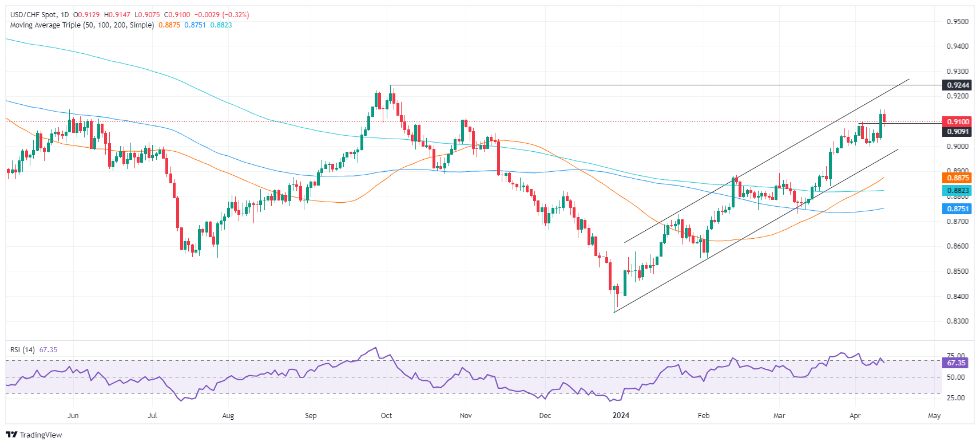Select the teal 0.8823 price axis tag
This screenshot has height=445, width=980.
coord(957,191)
